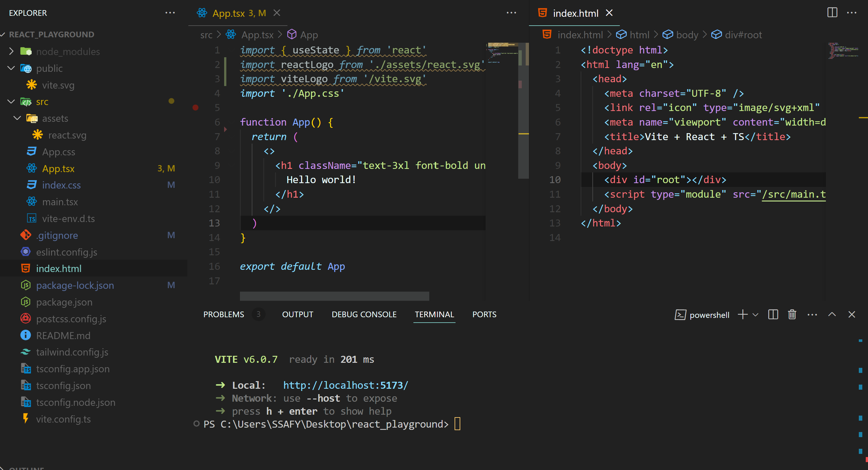
Task: Add a new terminal with plus icon
Action: (x=742, y=314)
